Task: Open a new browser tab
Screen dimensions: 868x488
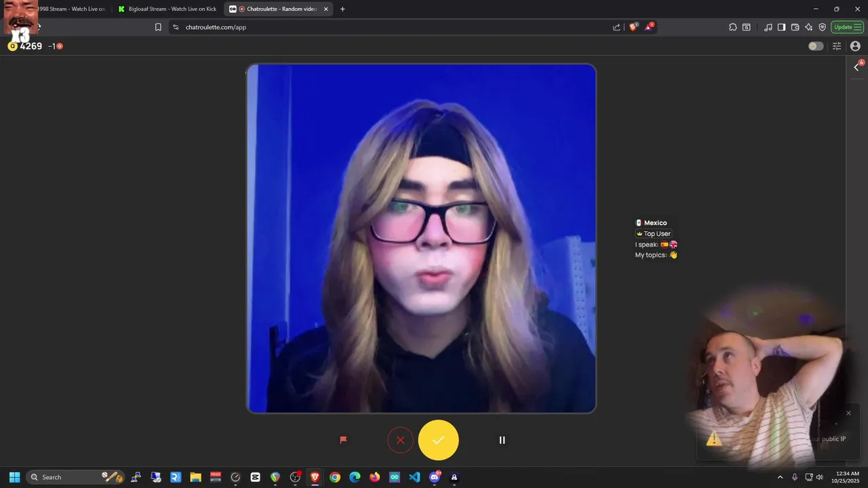Action: (342, 9)
